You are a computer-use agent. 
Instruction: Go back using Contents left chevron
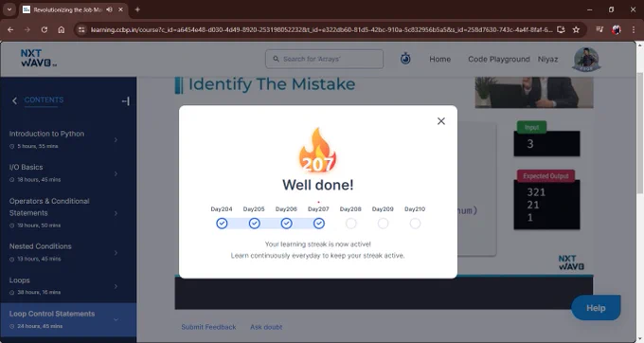point(14,100)
